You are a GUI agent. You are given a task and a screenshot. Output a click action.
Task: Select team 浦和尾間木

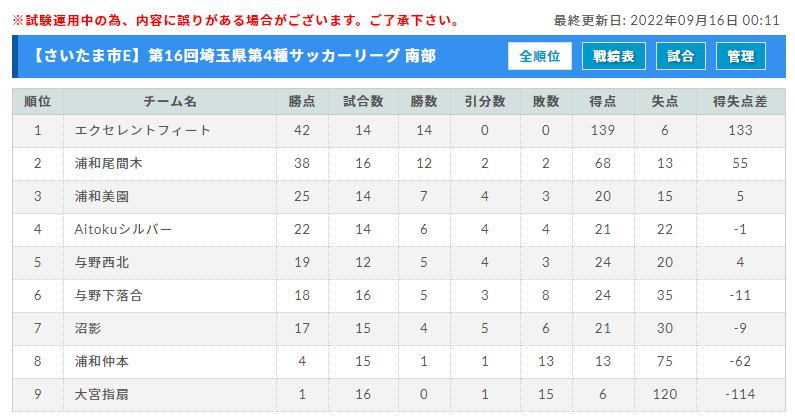109,163
